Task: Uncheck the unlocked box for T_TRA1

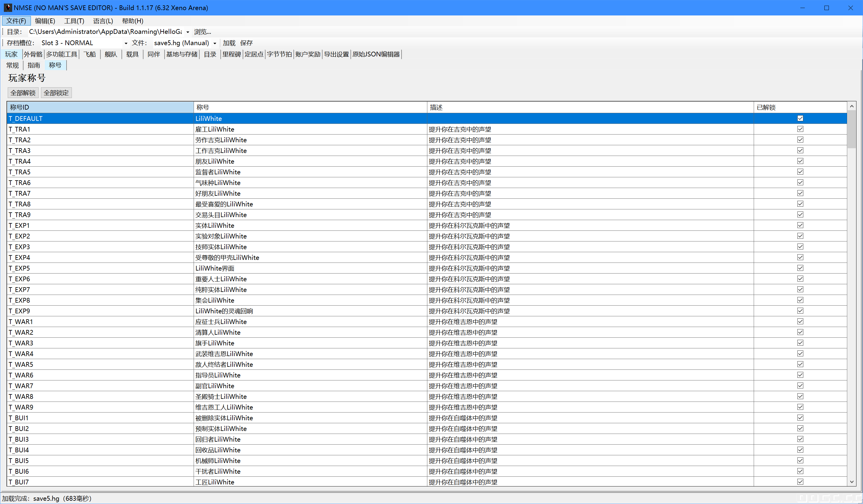Action: (800, 129)
